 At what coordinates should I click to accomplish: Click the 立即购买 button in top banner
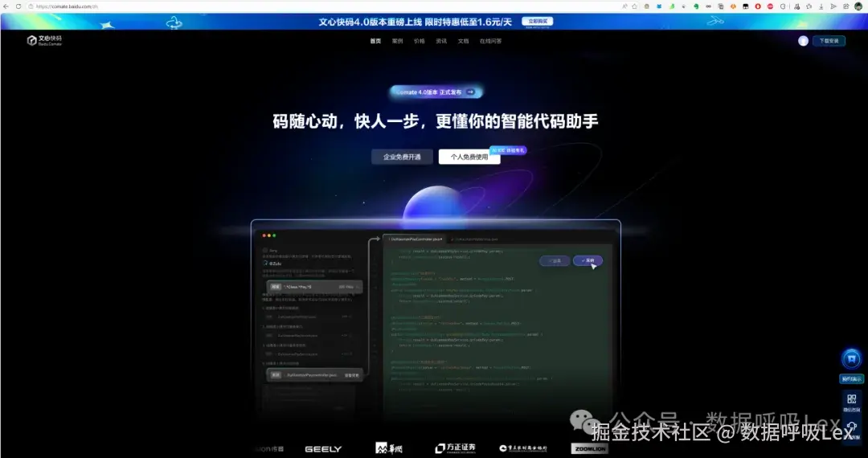537,22
